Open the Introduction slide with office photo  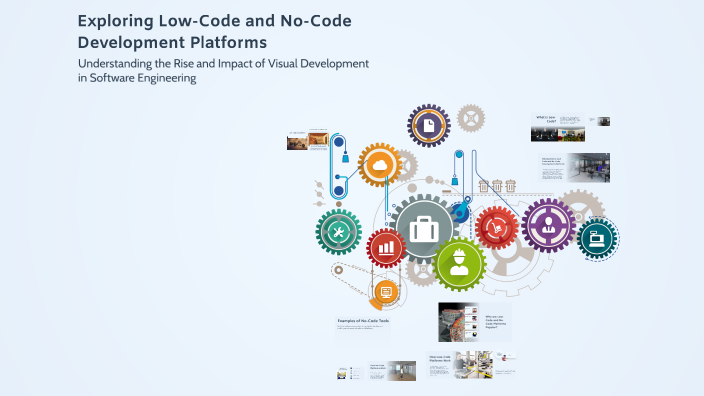[574, 167]
